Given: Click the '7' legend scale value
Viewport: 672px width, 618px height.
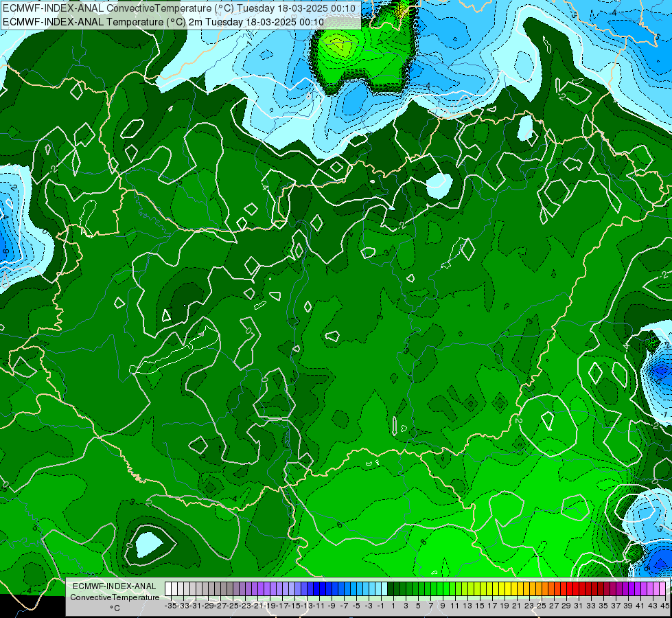Looking at the screenshot, I should click(430, 606).
